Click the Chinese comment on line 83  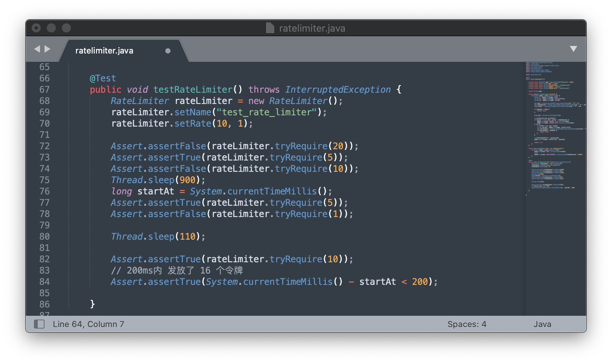(x=177, y=271)
